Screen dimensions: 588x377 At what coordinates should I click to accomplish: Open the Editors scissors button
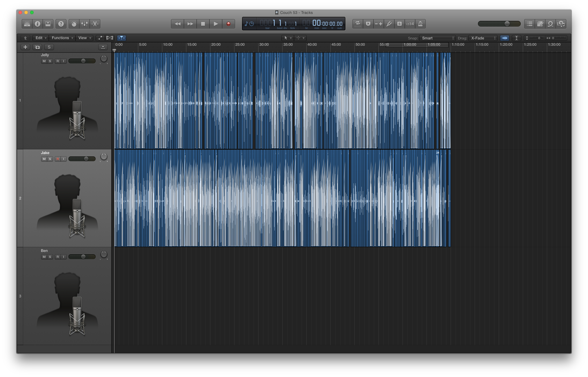95,24
